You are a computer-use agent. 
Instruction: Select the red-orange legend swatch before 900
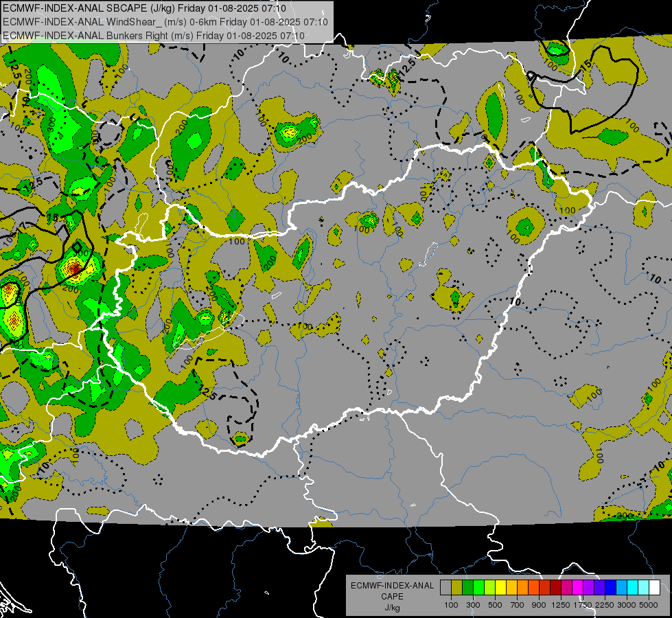pos(533,588)
